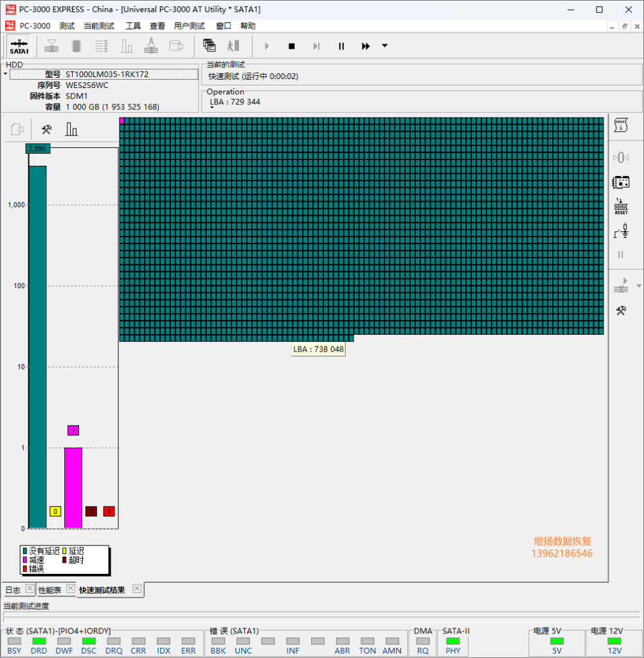This screenshot has height=658, width=644.
Task: Click the list lines toolbar icon
Action: coord(101,46)
